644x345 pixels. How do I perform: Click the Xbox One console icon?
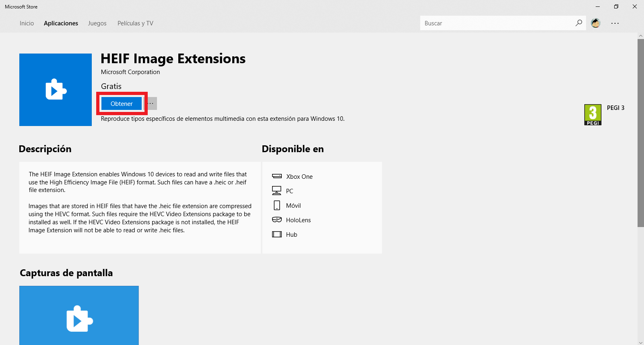point(277,176)
